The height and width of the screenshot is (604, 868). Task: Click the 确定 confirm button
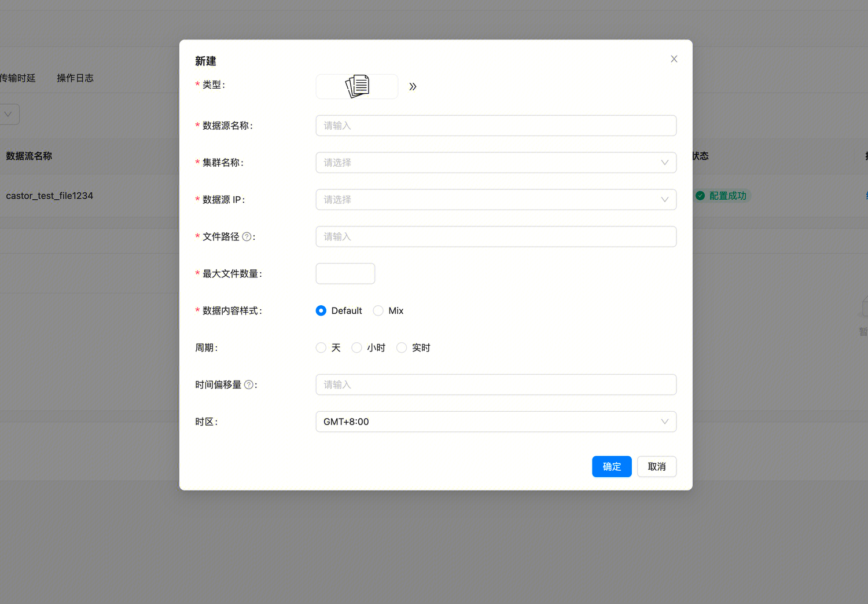611,467
